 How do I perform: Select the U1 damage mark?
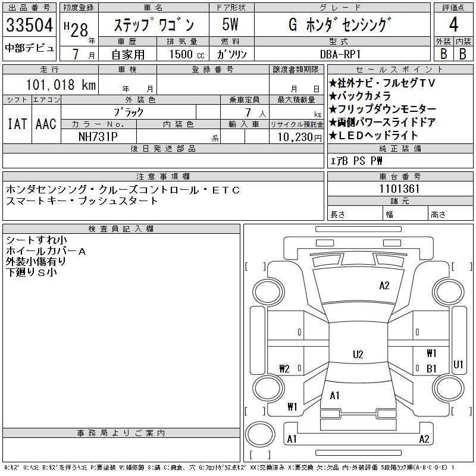pos(458,364)
